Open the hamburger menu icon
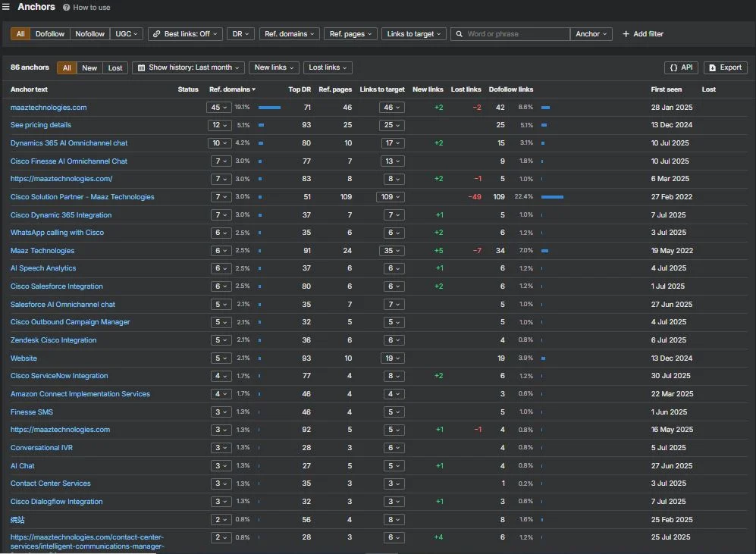The width and height of the screenshot is (756, 554). click(6, 7)
